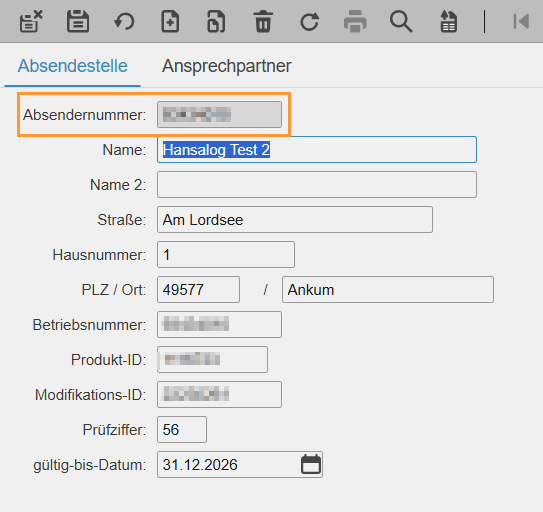Save the record with the floppy disk icon
543x512 pixels.
[78, 21]
